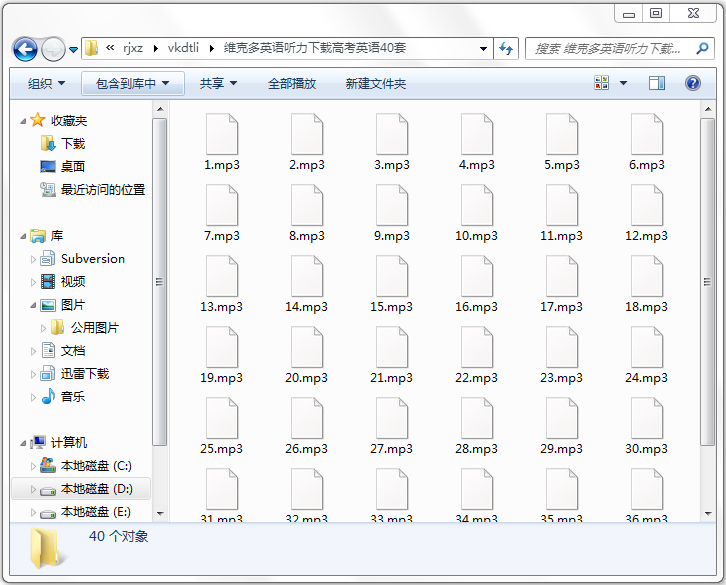Open the recent pages dropdown arrow
The image size is (726, 585).
tap(73, 49)
